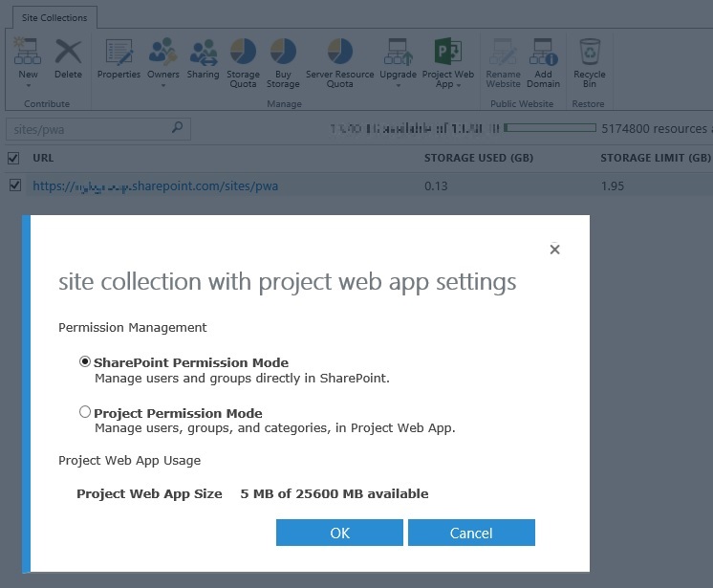This screenshot has height=588, width=713.
Task: Toggle the sites/pwa row checkbox
Action: 15,185
